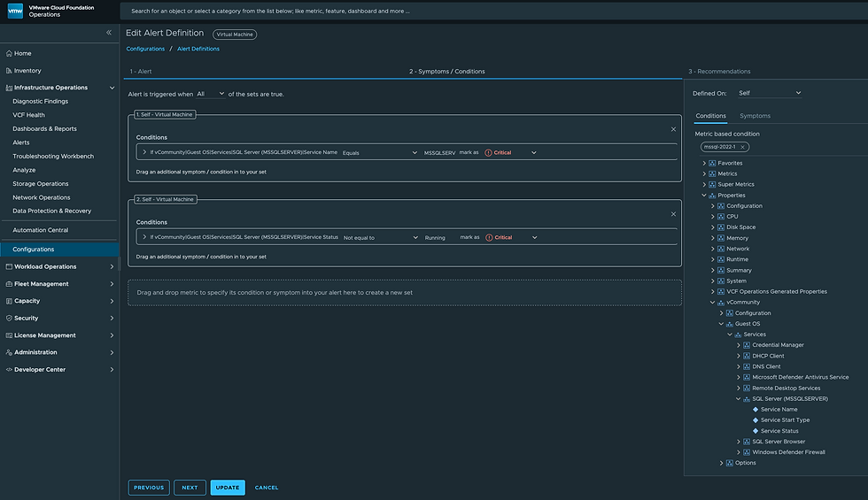Open VCF Health page
This screenshot has height=500, width=868.
point(28,115)
